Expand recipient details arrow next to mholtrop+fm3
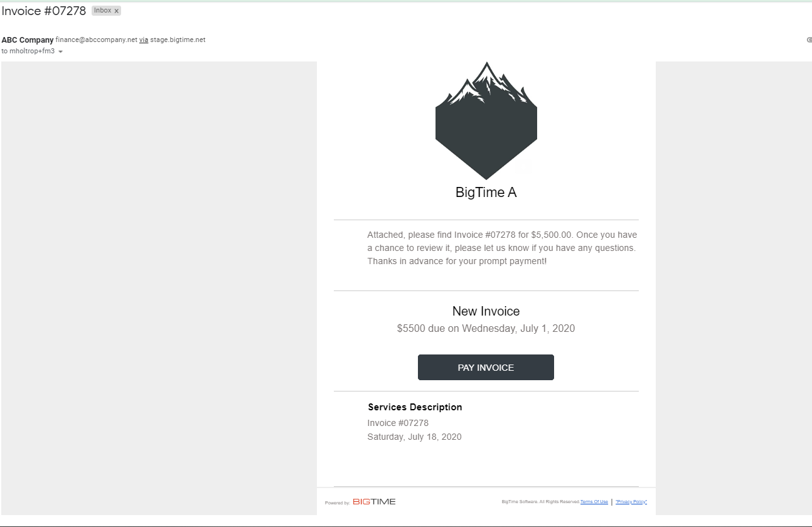812x527 pixels. click(61, 51)
